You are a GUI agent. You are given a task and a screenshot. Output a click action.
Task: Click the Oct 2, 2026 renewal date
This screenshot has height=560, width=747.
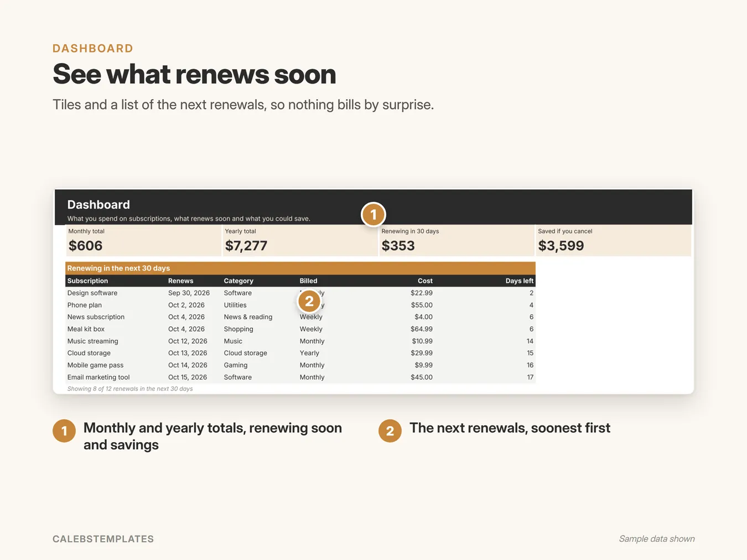click(x=186, y=305)
